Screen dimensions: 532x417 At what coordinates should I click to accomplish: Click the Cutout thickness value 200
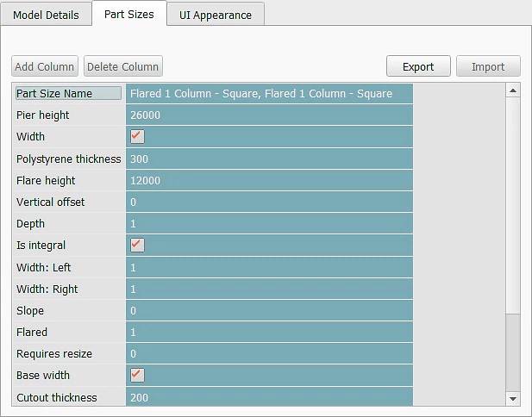pos(269,397)
